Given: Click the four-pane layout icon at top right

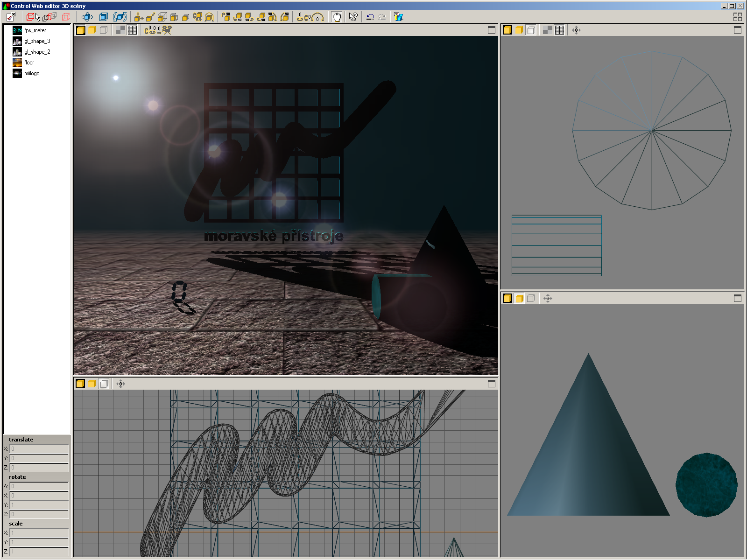Looking at the screenshot, I should pos(737,17).
